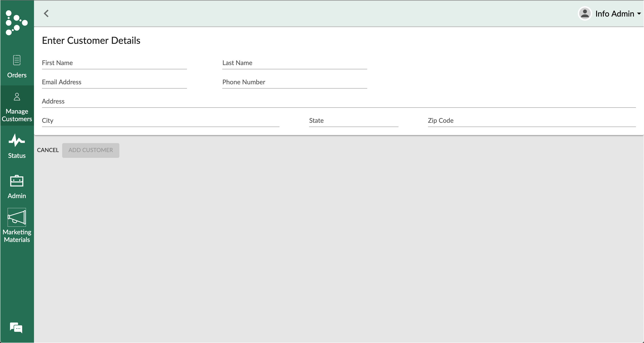Open the Status pulse icon
This screenshot has height=343, width=644.
[x=17, y=140]
